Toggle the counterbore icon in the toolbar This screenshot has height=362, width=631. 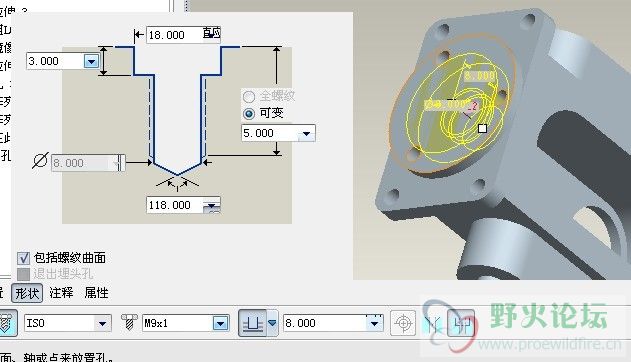pos(462,323)
